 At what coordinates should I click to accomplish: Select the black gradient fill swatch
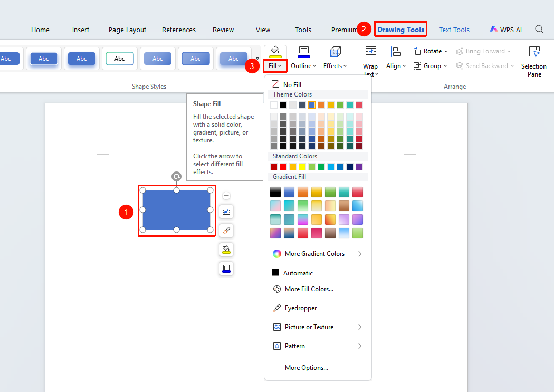275,192
